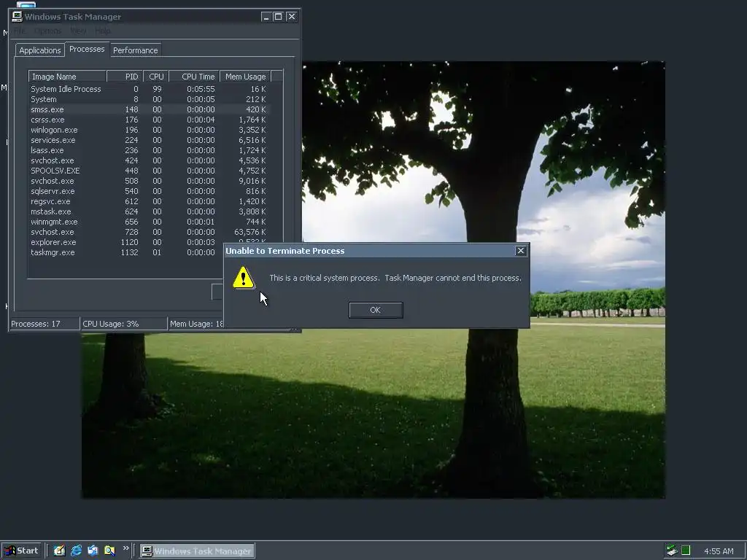This screenshot has height=560, width=747.
Task: Select the csrss.exe process row
Action: click(149, 120)
